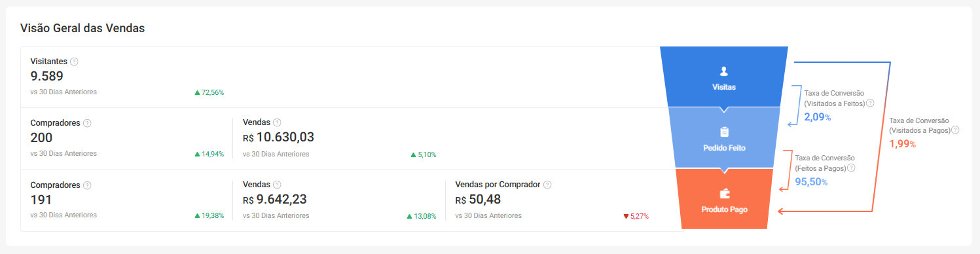
Task: Click the person icon in Visitas funnel
Action: click(723, 71)
